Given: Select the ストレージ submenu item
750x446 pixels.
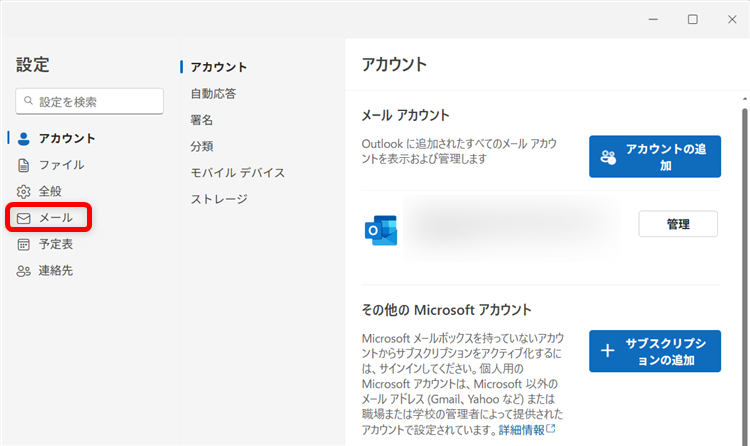Looking at the screenshot, I should [219, 199].
